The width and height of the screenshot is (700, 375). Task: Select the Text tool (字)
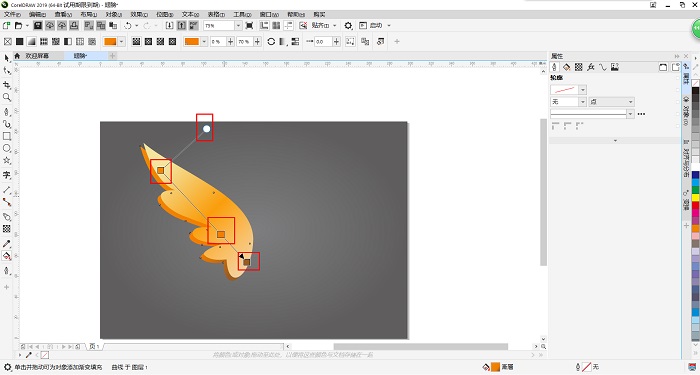pos(7,175)
